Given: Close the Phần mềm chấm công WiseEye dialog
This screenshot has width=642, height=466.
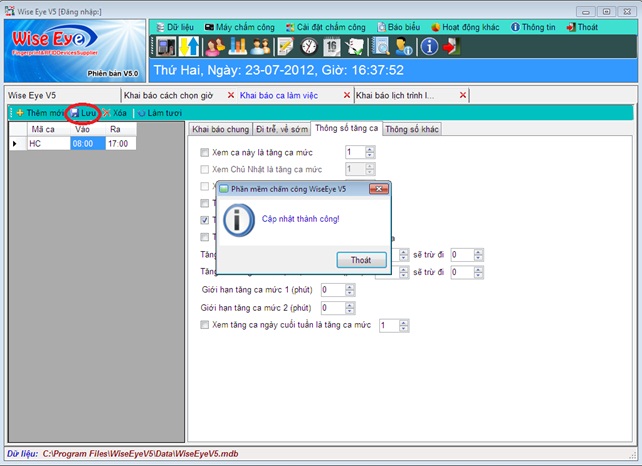Looking at the screenshot, I should point(379,189).
